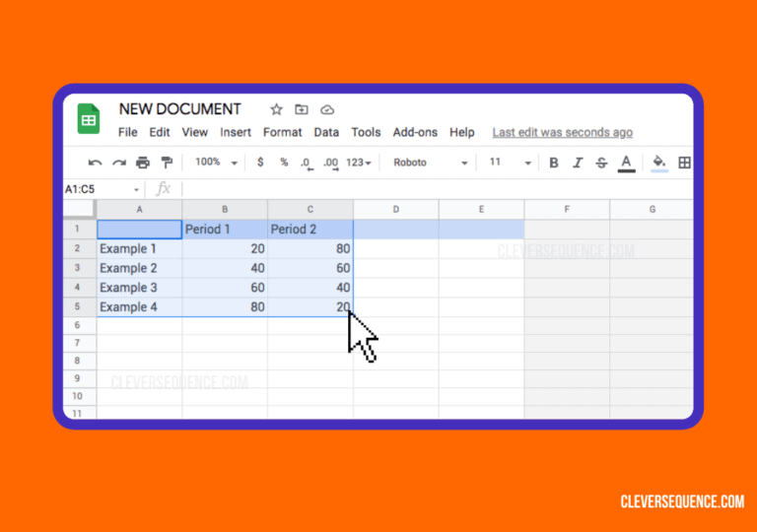Format as percent
Viewport: 757px width, 532px height.
coord(284,163)
